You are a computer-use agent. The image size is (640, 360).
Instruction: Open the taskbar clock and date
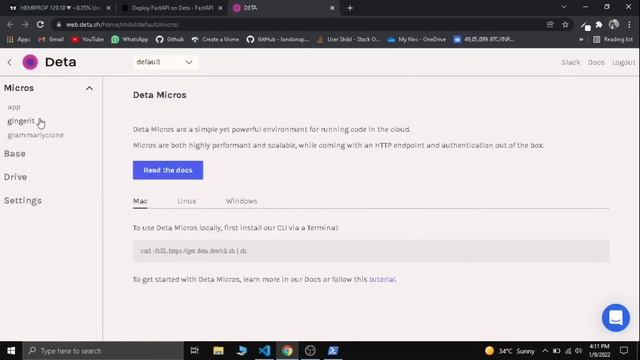click(599, 351)
